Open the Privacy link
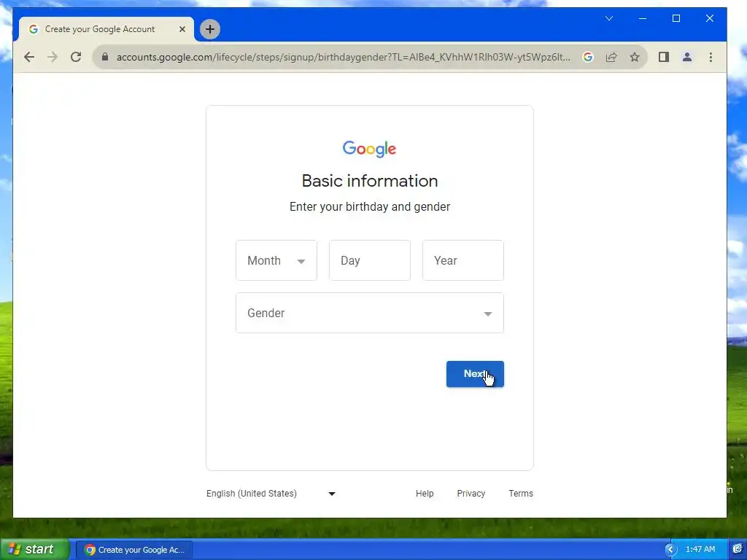The height and width of the screenshot is (560, 747). [471, 494]
